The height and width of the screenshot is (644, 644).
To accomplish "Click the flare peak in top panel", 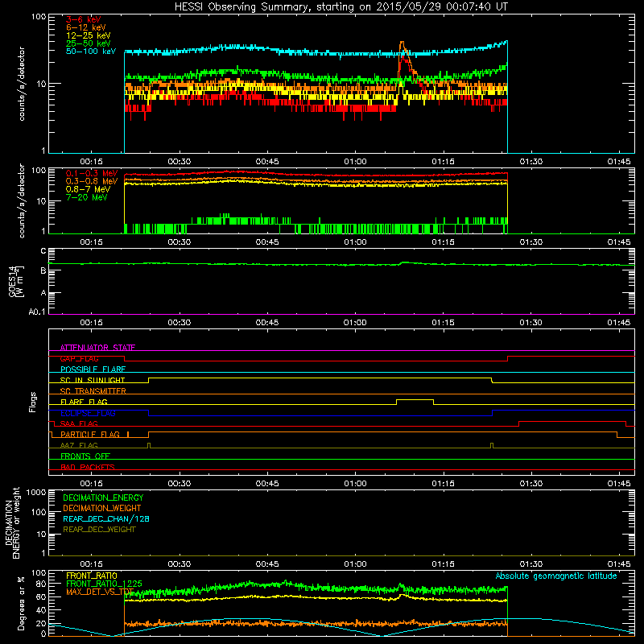I will tap(402, 43).
